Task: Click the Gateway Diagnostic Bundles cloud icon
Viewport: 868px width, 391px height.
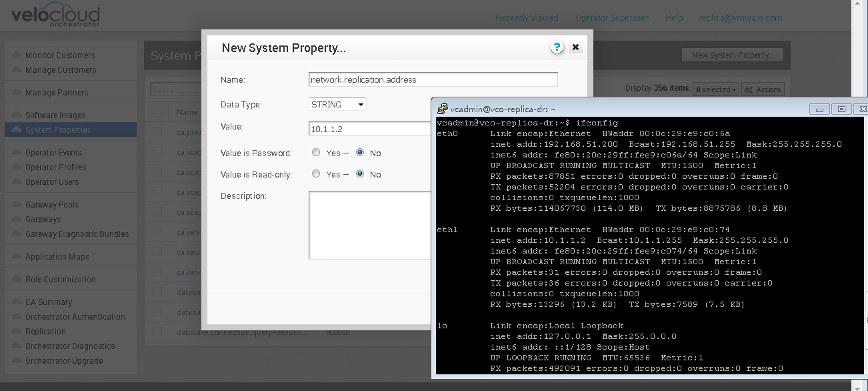Action: click(15, 234)
